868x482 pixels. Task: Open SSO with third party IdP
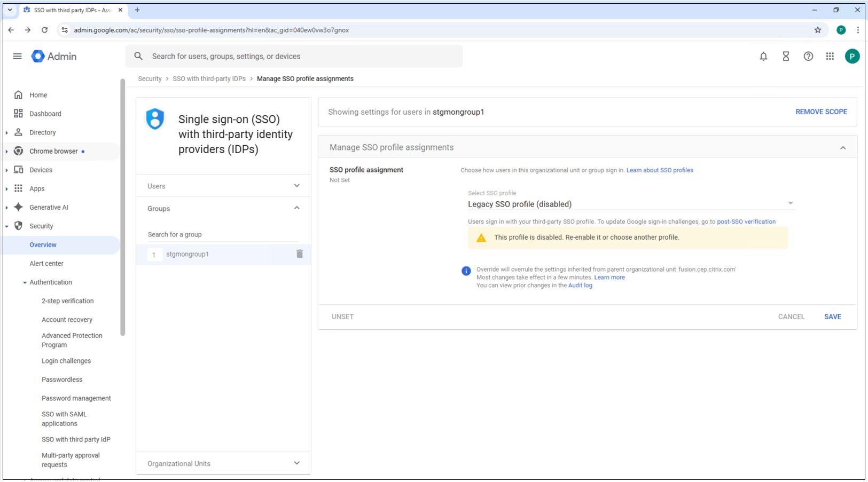76,440
